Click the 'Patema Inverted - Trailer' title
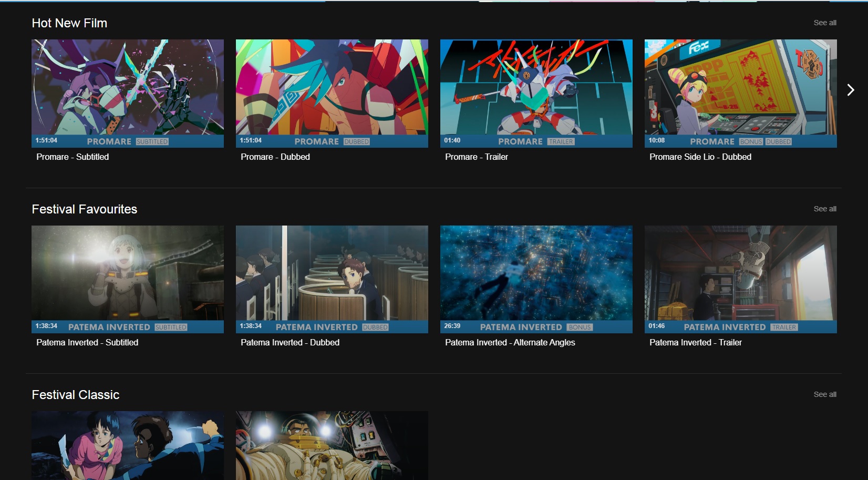 point(696,342)
